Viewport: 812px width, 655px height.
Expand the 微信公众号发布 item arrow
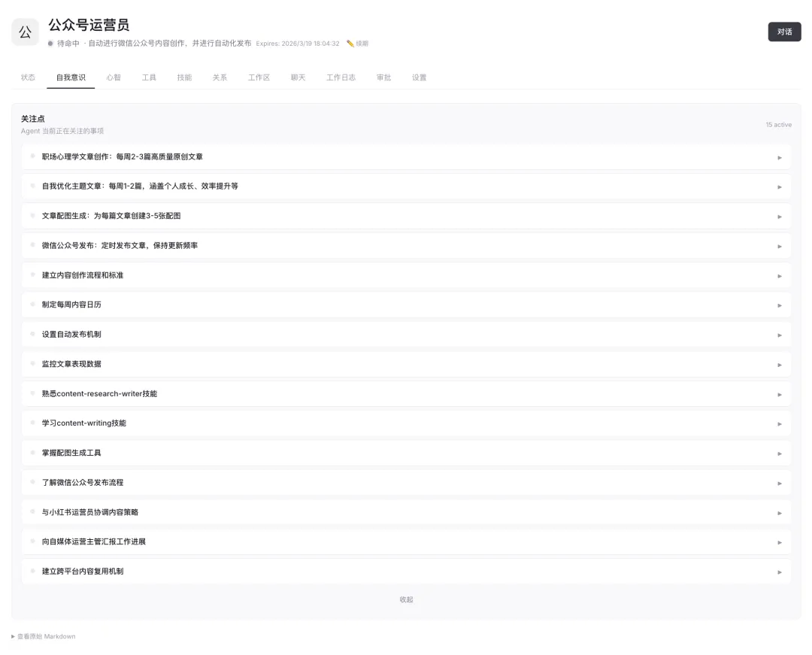pos(780,246)
